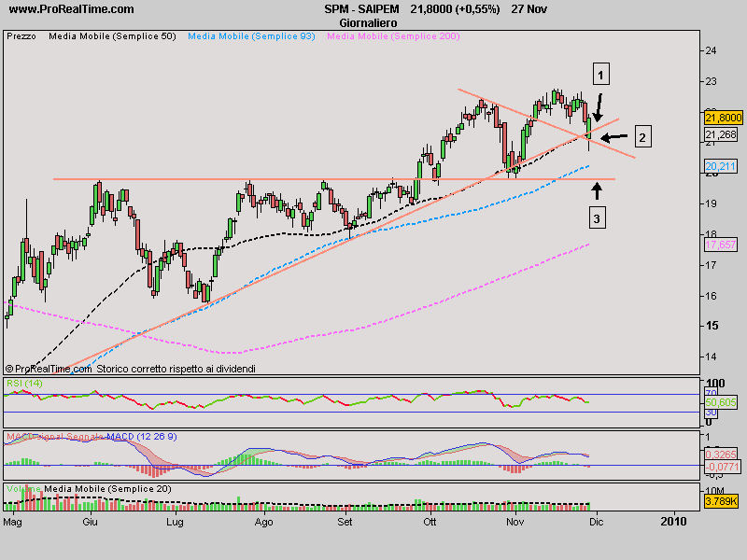
Task: Click Storico corretto rispetto ai dividendi note
Action: (x=176, y=369)
